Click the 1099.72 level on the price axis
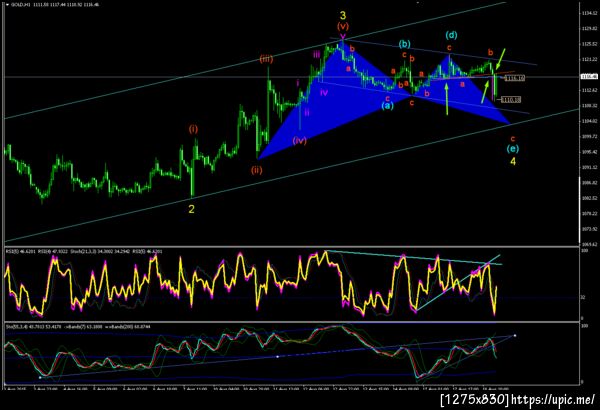This screenshot has width=600, height=410. click(590, 137)
